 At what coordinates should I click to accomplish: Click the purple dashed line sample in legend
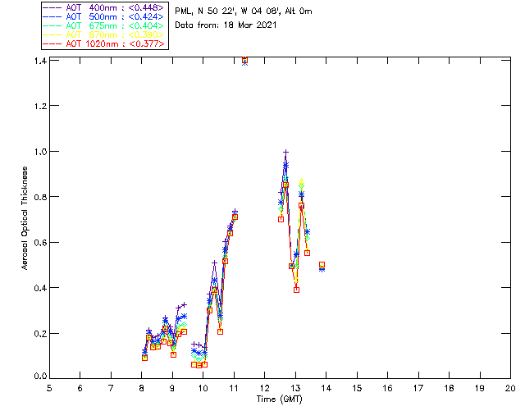click(x=52, y=7)
